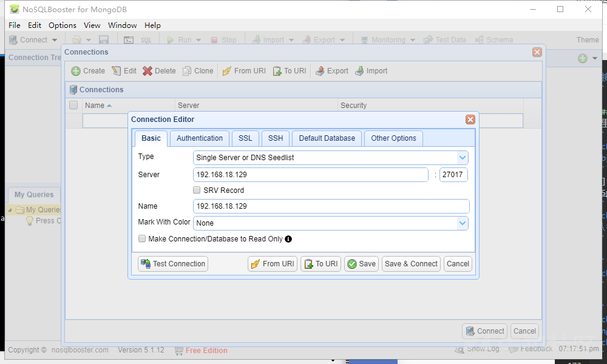
Task: Click the Save disk toolbar icon
Action: point(104,40)
